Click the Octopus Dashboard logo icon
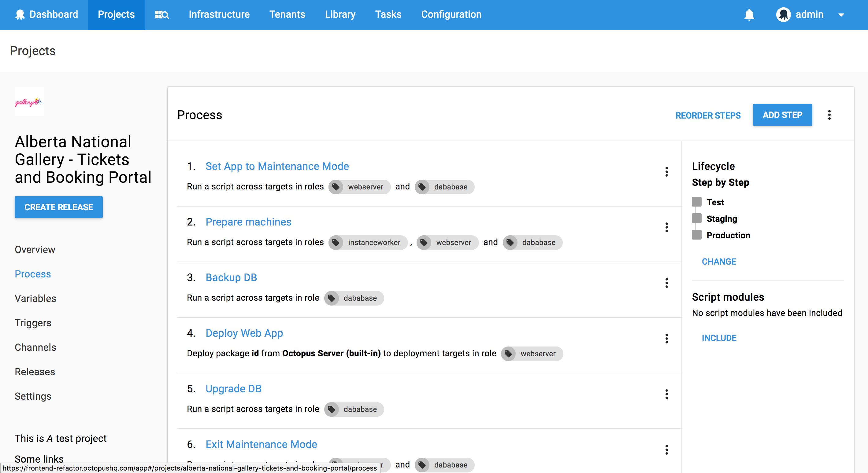 pyautogui.click(x=20, y=14)
